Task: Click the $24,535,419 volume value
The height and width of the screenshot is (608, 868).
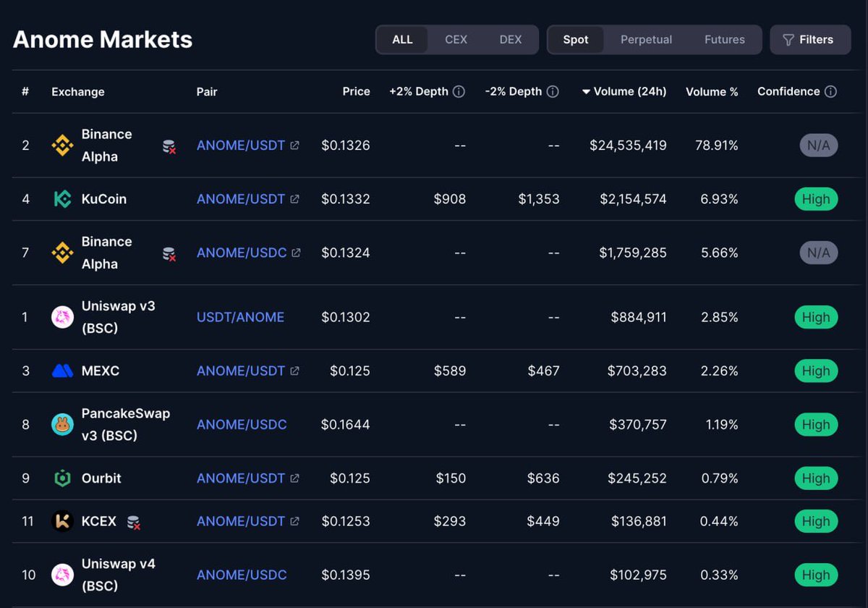Action: [628, 145]
